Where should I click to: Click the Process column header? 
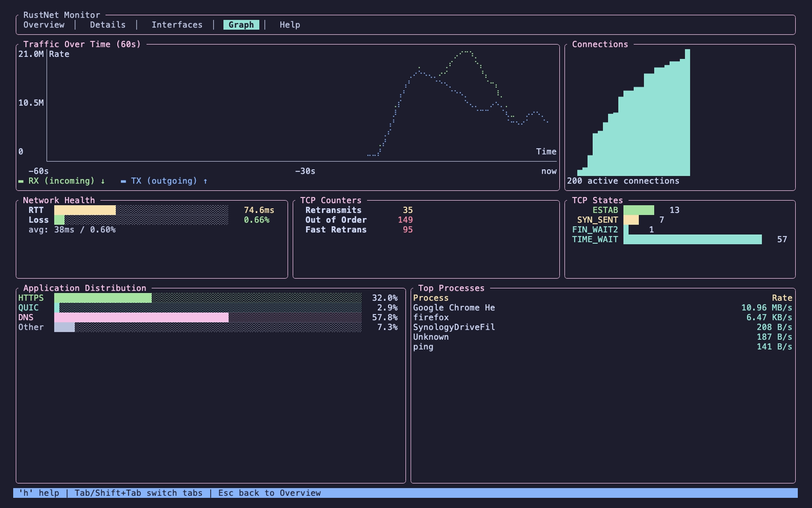(431, 298)
